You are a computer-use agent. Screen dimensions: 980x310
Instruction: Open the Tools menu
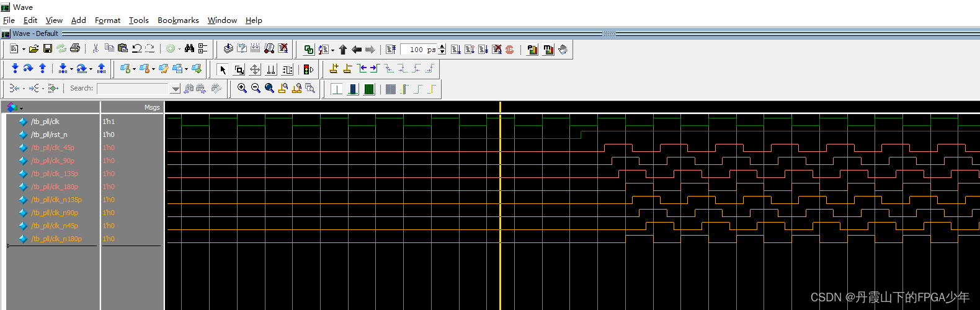point(138,20)
